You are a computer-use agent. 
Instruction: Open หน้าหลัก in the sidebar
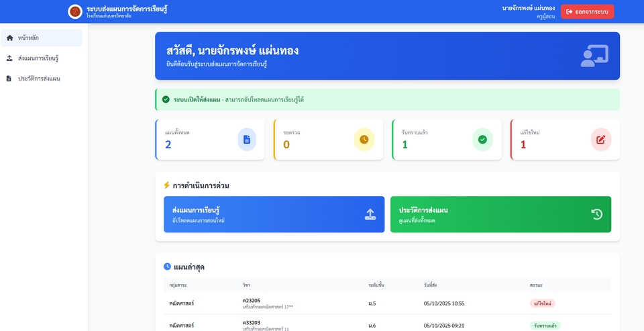(x=42, y=38)
